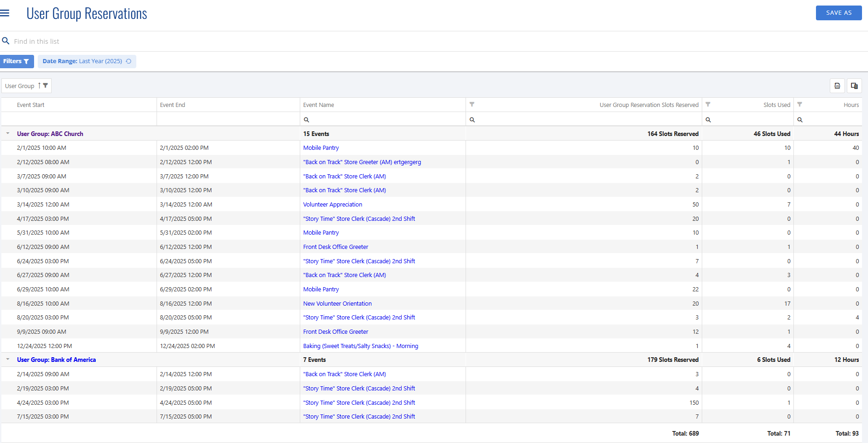Filter the Slots Reserved column by header funnel
The height and width of the screenshot is (443, 868).
click(472, 105)
